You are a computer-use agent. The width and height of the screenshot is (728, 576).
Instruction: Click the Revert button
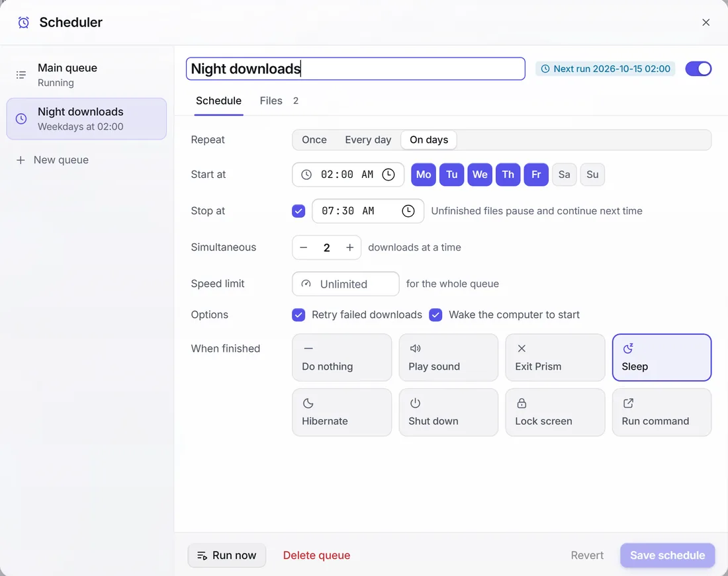coord(587,555)
